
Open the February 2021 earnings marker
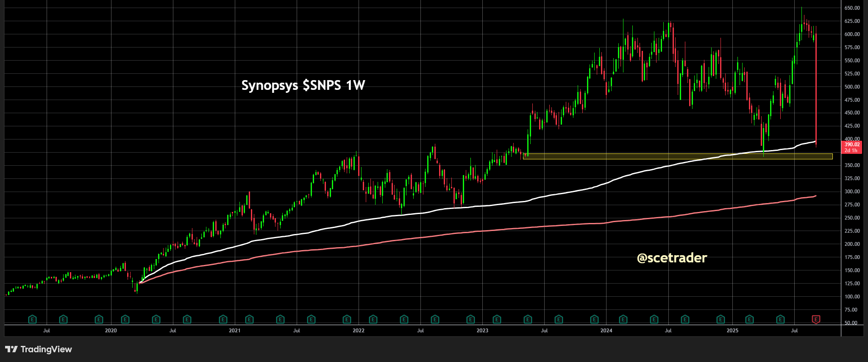pyautogui.click(x=249, y=319)
